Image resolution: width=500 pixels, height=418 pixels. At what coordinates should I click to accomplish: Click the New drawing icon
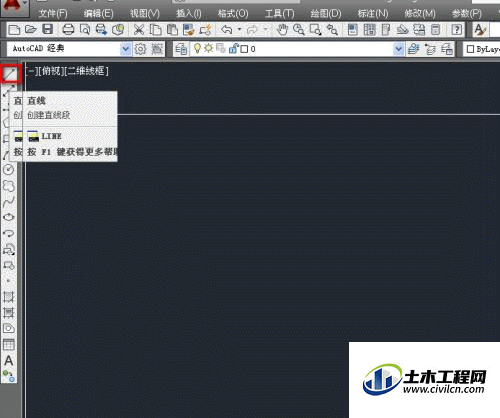(x=14, y=30)
